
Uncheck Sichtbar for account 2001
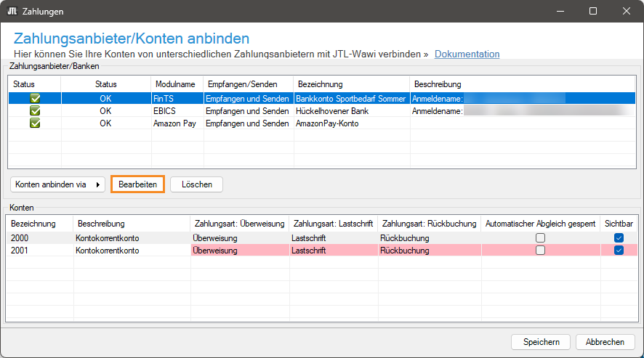619,251
